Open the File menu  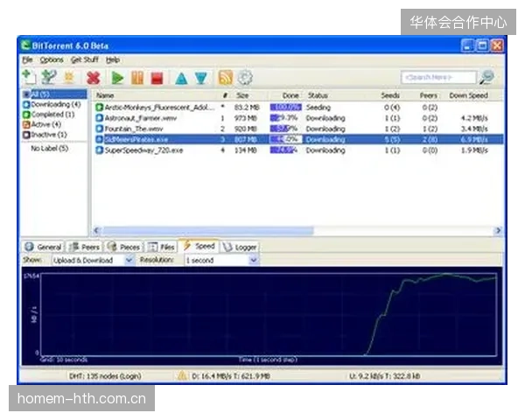[x=27, y=60]
